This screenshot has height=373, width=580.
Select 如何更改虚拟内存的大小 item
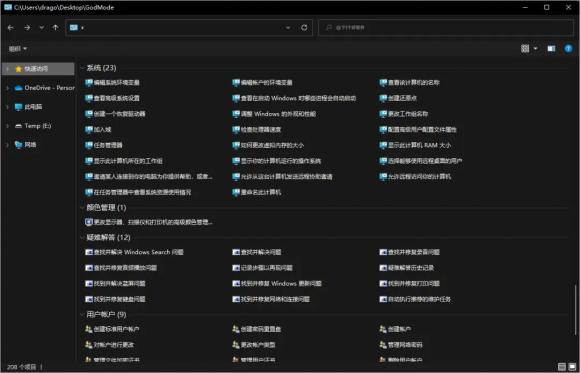pyautogui.click(x=268, y=145)
